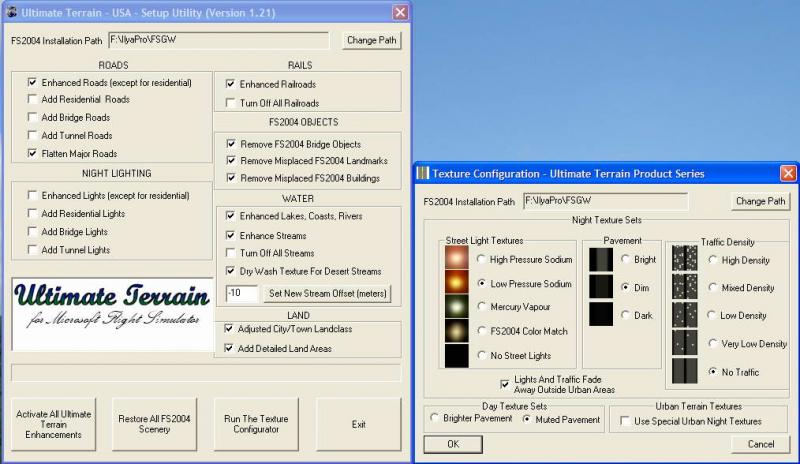Screen dimensions: 800x464
Task: Toggle Adjusted City/Town Landclass
Action: 229,329
